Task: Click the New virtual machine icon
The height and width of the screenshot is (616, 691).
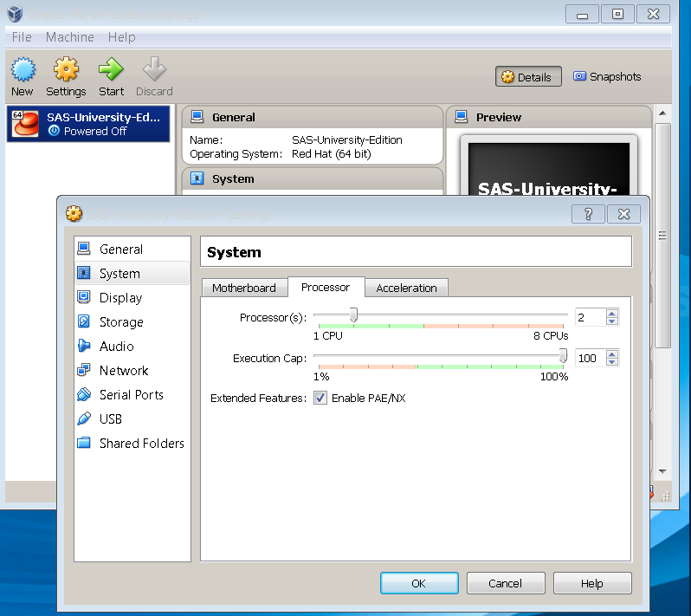Action: (23, 69)
